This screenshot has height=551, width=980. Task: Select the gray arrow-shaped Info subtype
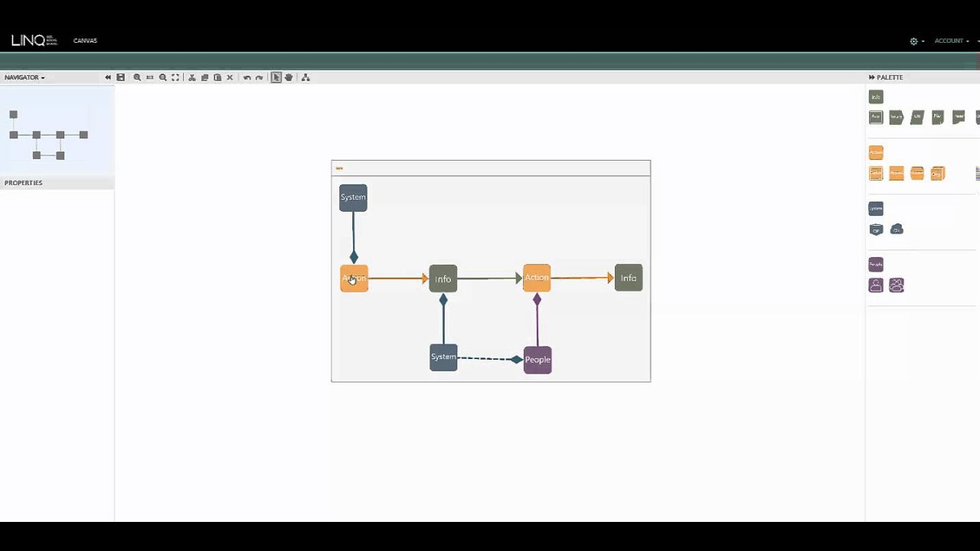tap(897, 117)
